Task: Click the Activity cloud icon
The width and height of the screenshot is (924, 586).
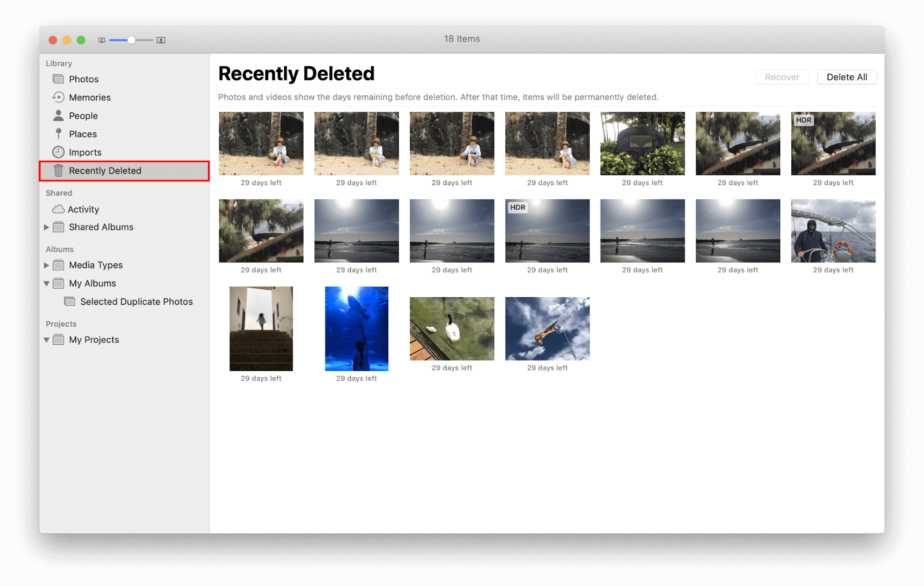Action: tap(58, 209)
